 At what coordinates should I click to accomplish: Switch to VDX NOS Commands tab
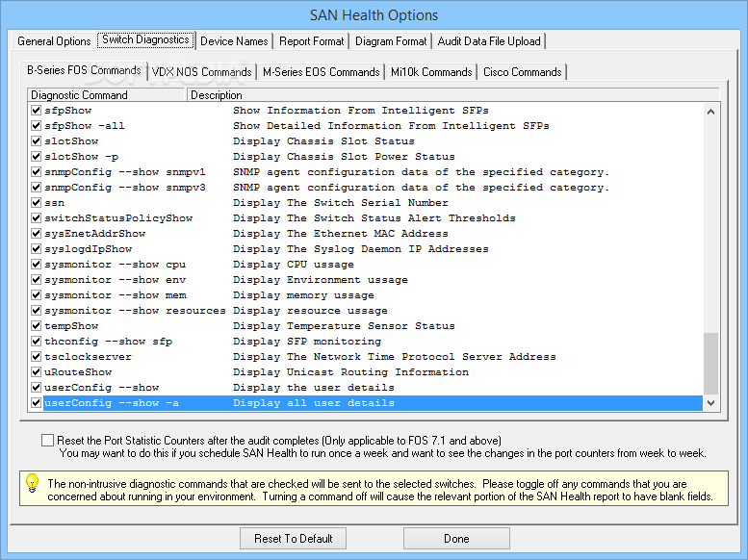pos(202,72)
